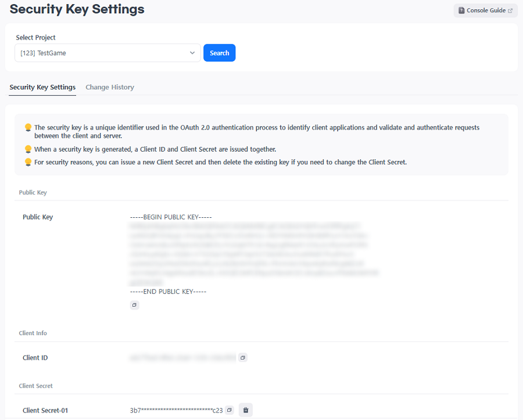This screenshot has width=523, height=420.
Task: Select the Security Key Settings tab
Action: (42, 87)
